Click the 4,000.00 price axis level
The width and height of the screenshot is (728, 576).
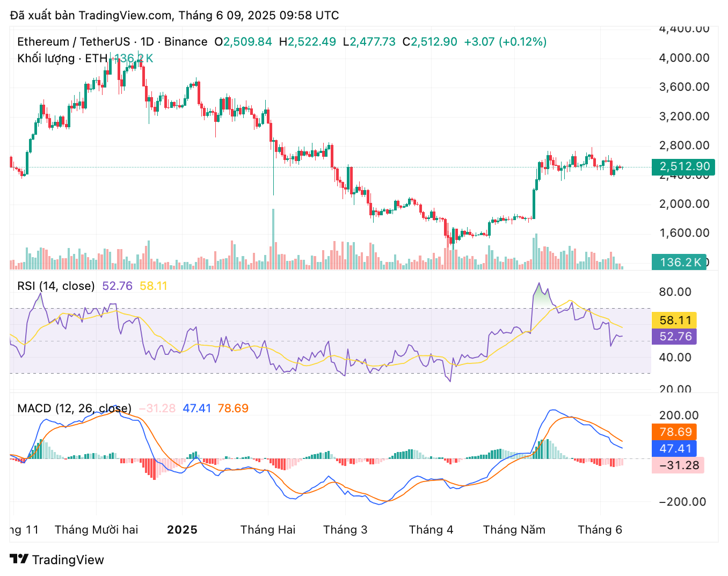684,58
